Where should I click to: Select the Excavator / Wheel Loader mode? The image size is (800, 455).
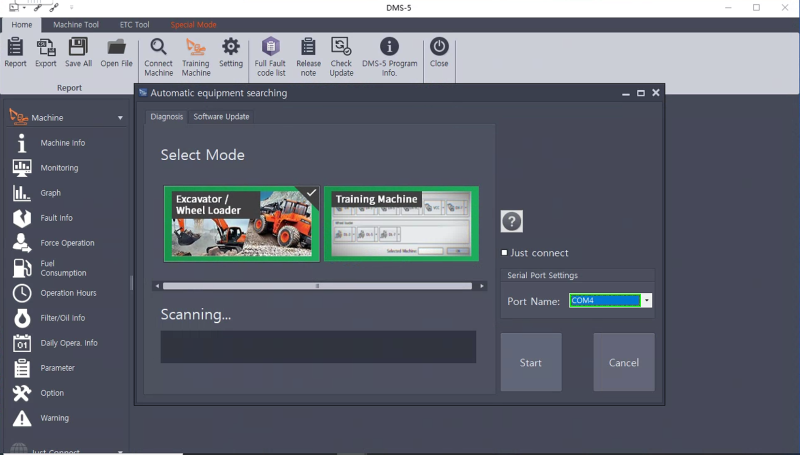(x=241, y=223)
